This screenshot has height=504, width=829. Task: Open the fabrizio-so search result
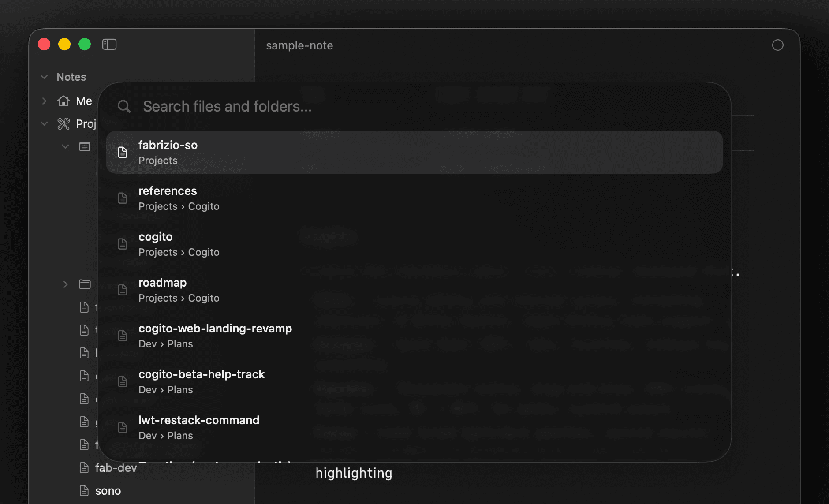point(414,152)
